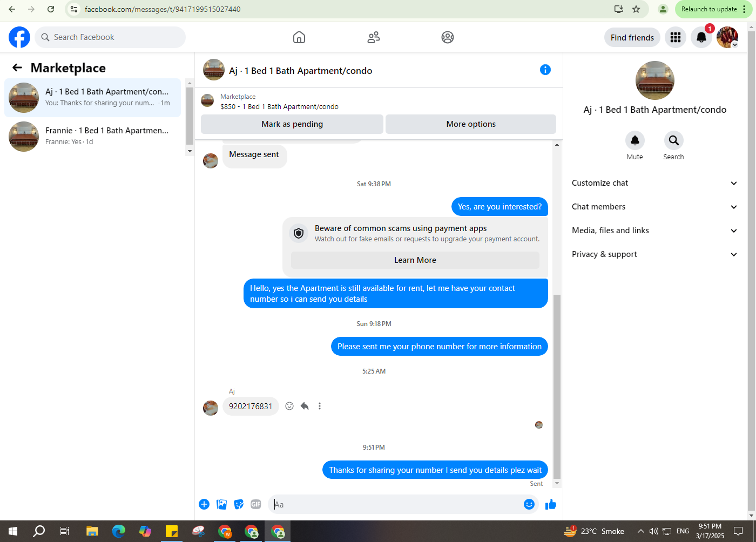Screen dimensions: 756x542
Task: Click the 'Yes, are you interested?' message
Action: 500,207
